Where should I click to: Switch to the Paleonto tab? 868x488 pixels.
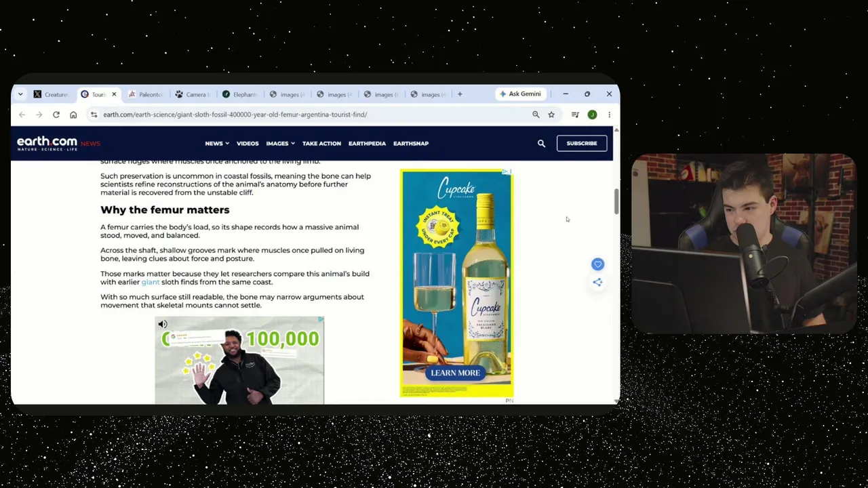(146, 94)
